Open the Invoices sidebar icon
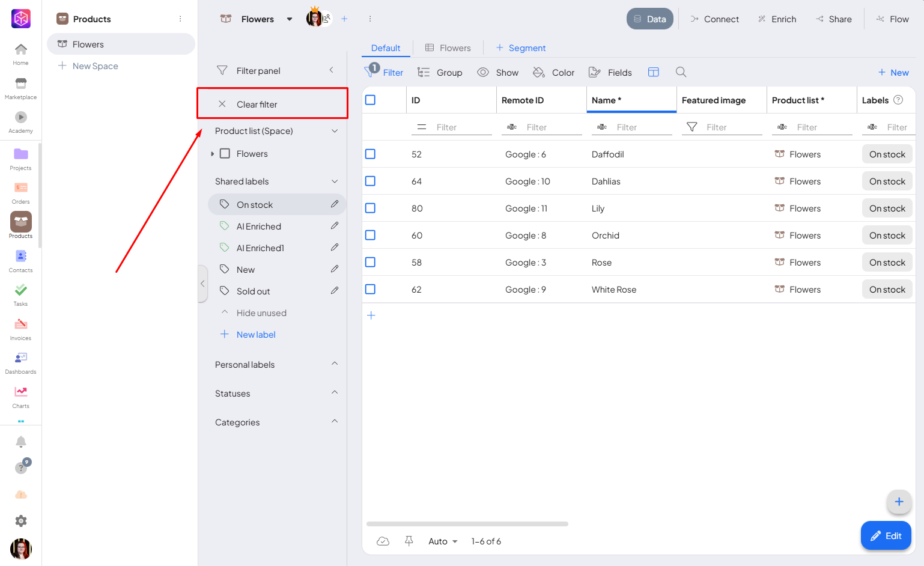The width and height of the screenshot is (924, 566). tap(21, 328)
